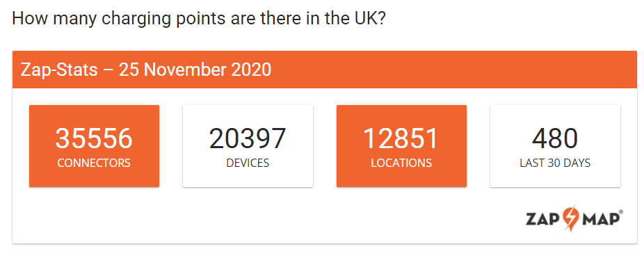This screenshot has width=644, height=265.
Task: Click the DEVICES label text
Action: coord(248,163)
